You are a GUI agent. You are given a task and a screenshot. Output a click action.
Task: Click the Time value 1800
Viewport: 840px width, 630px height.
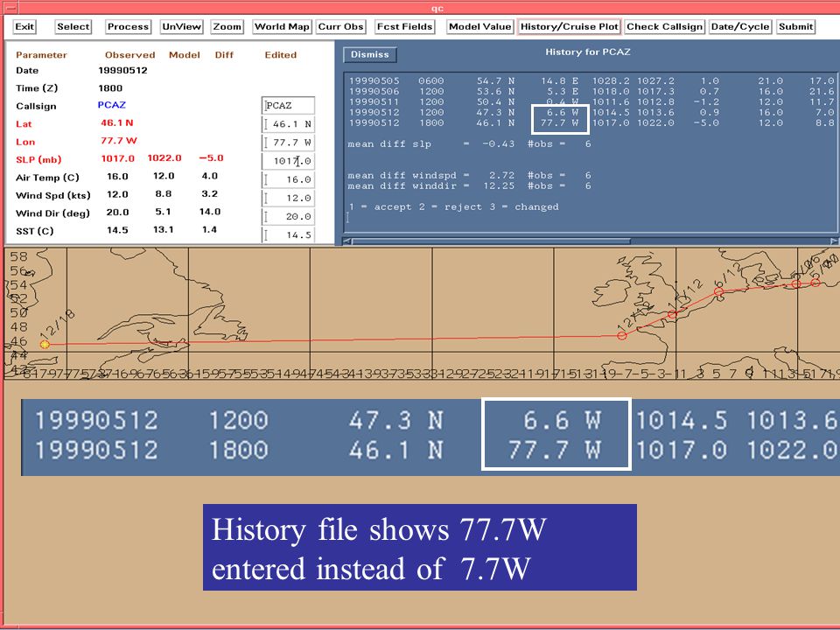point(110,87)
